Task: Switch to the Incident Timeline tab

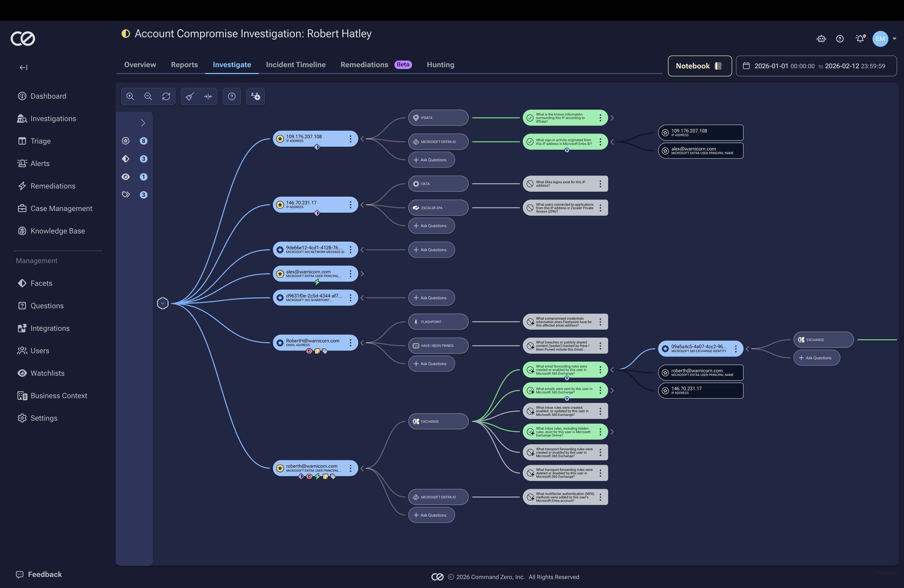Action: pyautogui.click(x=296, y=65)
